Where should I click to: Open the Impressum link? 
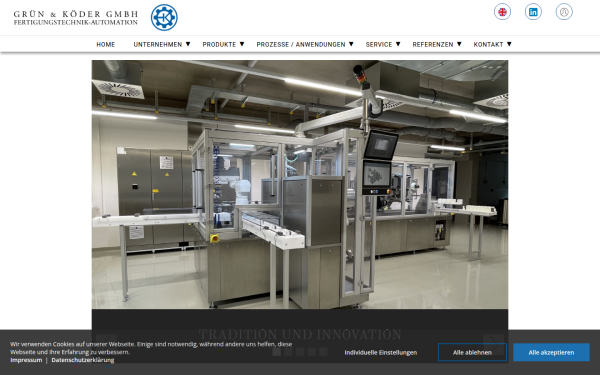pyautogui.click(x=26, y=360)
